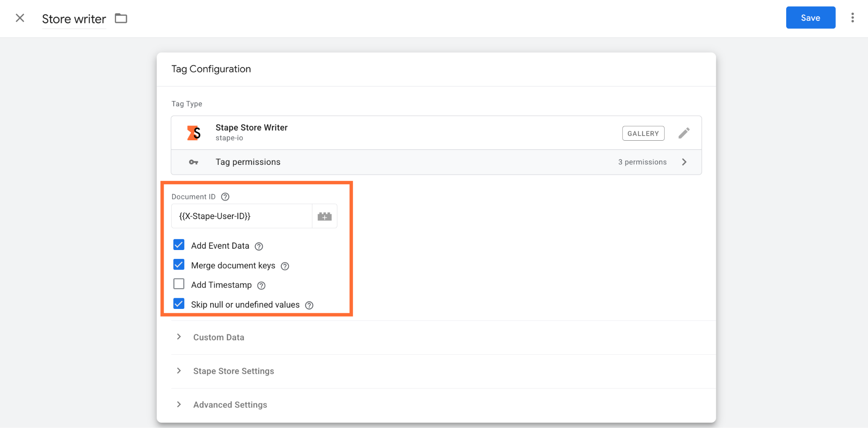Screen dimensions: 868x428
Task: Click the blue Save button
Action: click(x=810, y=18)
